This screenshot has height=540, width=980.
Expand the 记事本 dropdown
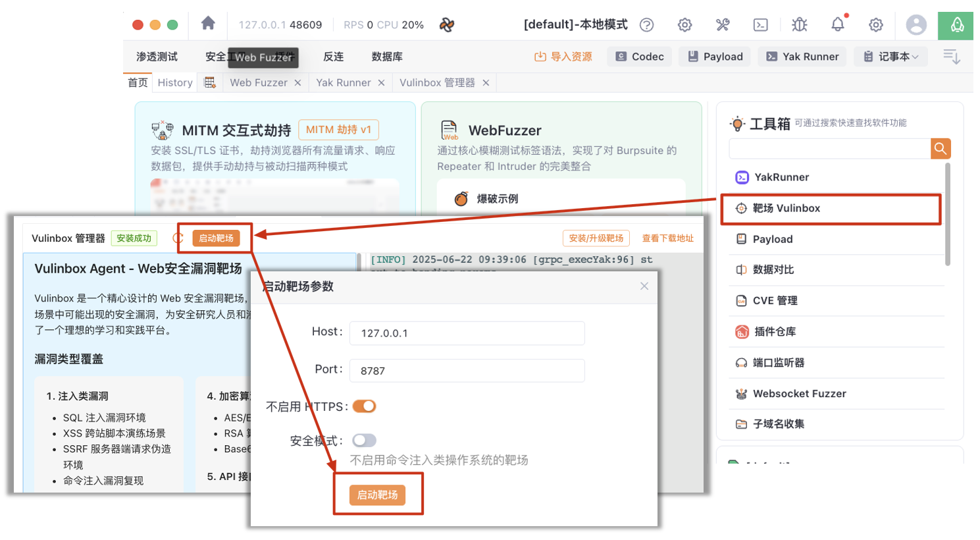click(x=891, y=57)
